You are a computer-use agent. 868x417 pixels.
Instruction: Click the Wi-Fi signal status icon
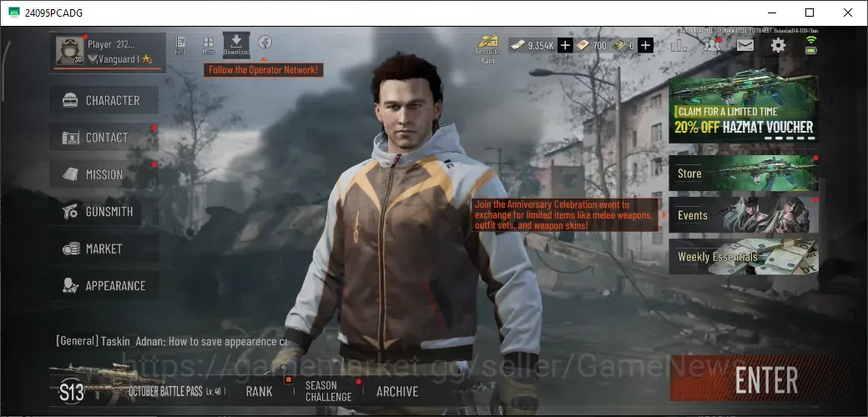click(x=811, y=40)
